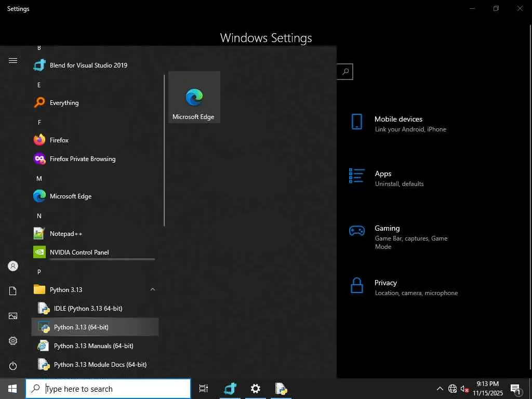Open NVIDIA Control Panel

tap(95, 252)
